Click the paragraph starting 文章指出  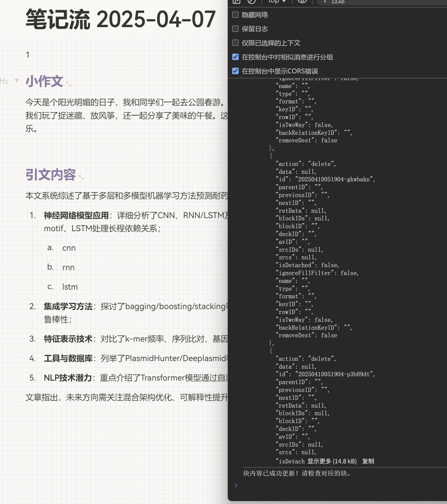[x=127, y=397]
